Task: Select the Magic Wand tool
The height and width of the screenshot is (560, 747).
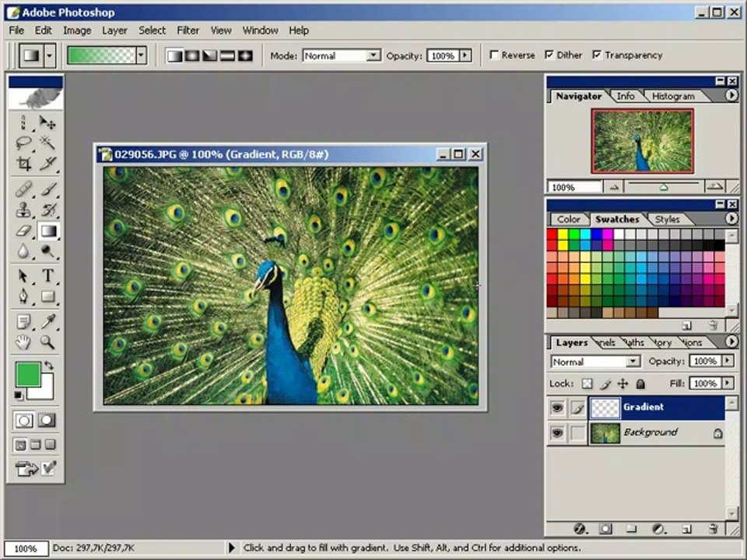Action: (x=47, y=143)
